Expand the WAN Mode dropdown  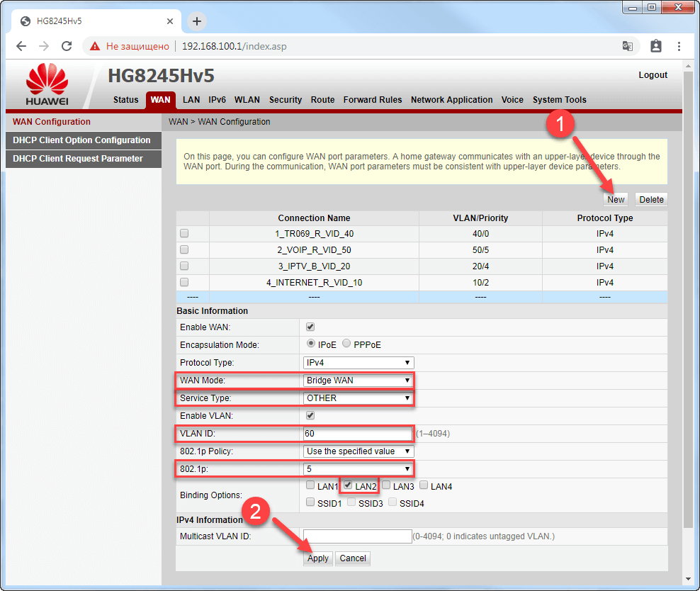coord(358,381)
